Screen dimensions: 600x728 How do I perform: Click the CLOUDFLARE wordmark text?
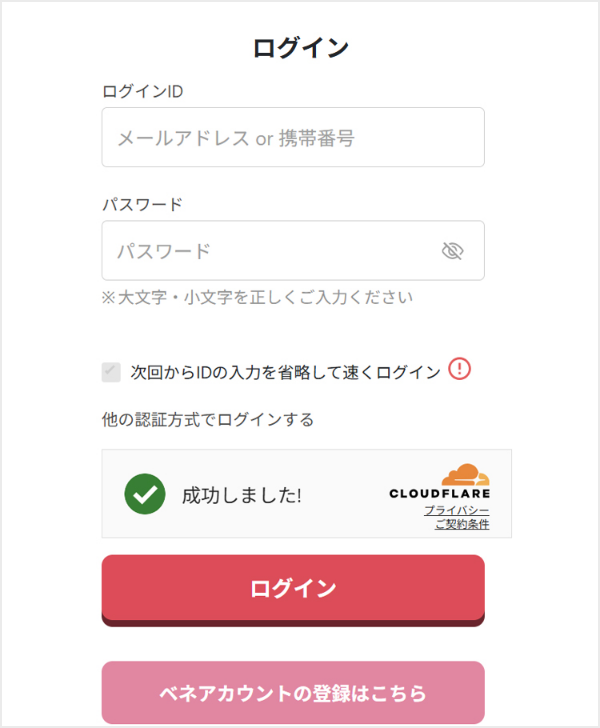coord(440,493)
